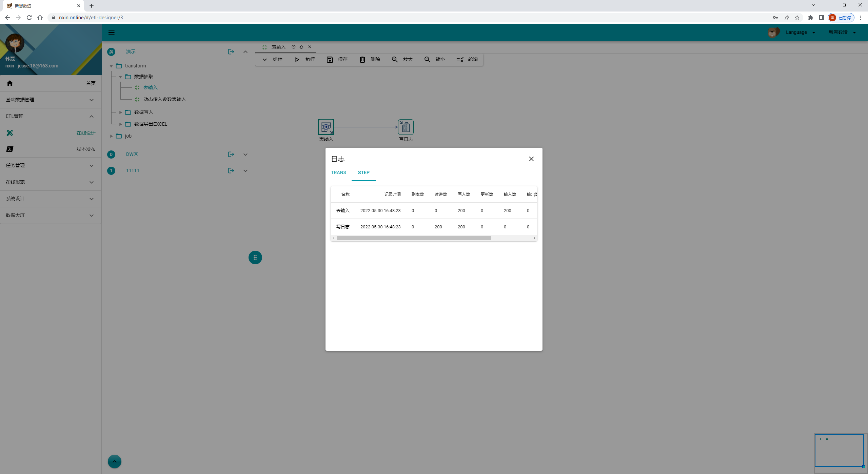The height and width of the screenshot is (474, 868).
Task: Open 动态传入参数表输入 transform in tree
Action: point(164,99)
